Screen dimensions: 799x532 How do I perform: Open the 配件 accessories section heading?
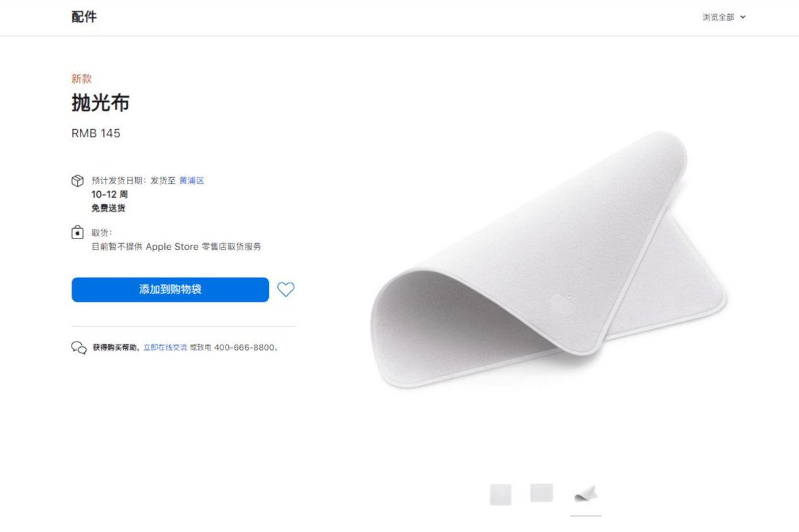pos(84,17)
